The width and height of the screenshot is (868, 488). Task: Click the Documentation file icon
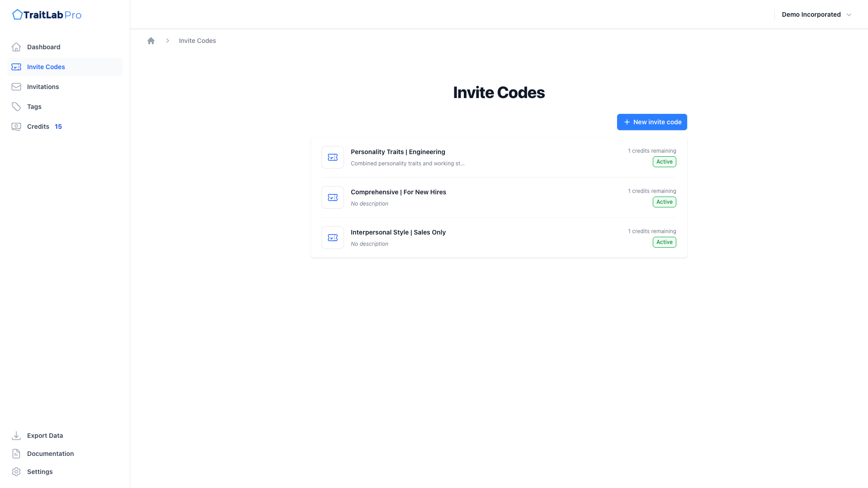pos(16,454)
